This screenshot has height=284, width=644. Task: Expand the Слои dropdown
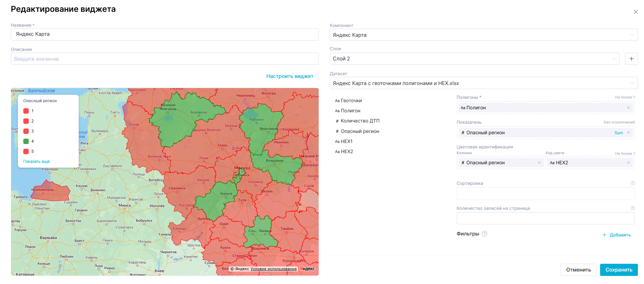[x=474, y=59]
